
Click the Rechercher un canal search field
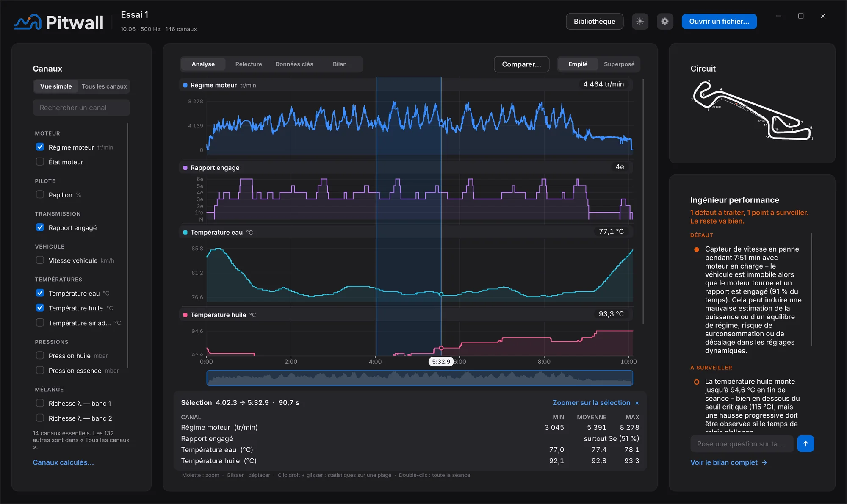point(81,108)
